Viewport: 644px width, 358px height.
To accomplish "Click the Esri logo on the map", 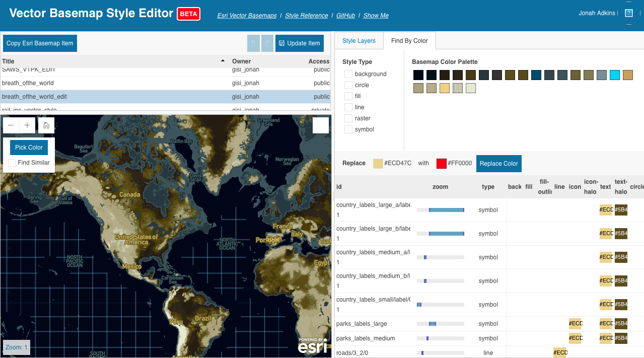I will pyautogui.click(x=312, y=345).
